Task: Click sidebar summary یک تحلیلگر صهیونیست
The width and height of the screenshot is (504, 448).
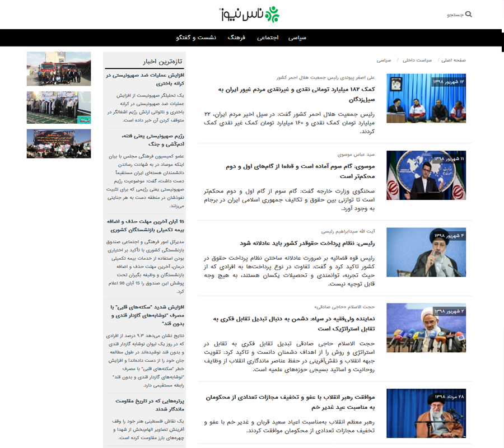Action: 146,108
